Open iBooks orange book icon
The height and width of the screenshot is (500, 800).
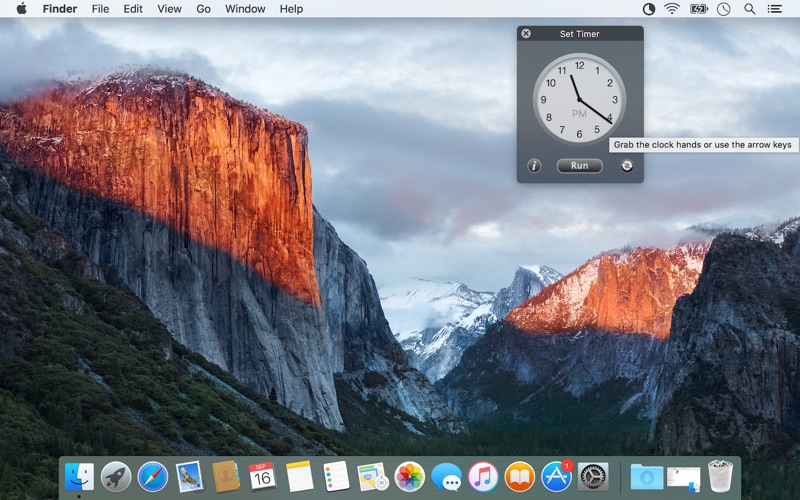(x=519, y=477)
